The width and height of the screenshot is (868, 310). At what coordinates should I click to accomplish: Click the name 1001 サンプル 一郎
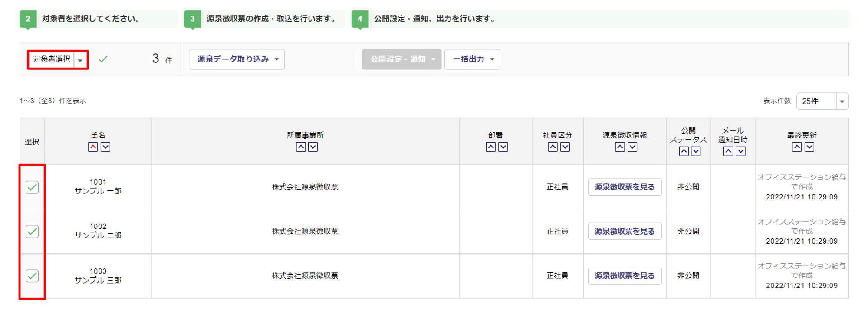pyautogui.click(x=98, y=186)
